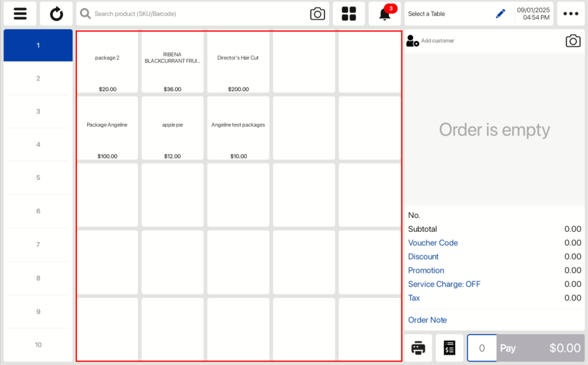Click the $100.00 price text
Screen dimensions: 588x365
[x=107, y=156]
